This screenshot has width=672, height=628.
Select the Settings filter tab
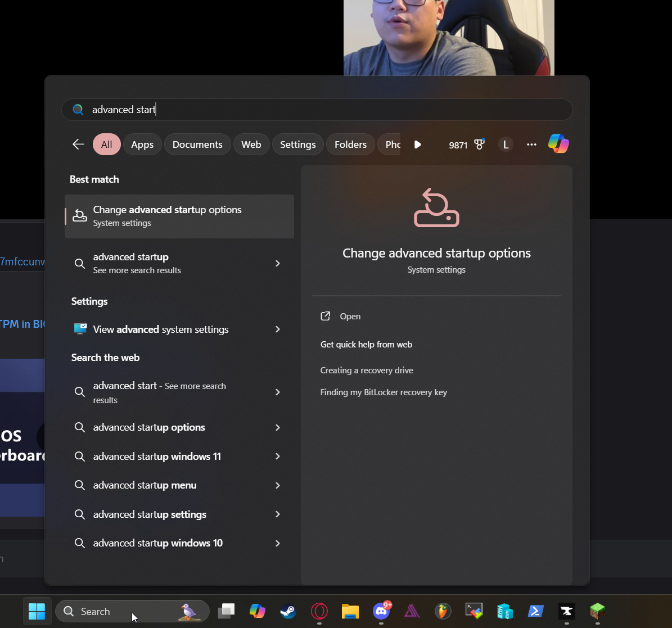pyautogui.click(x=297, y=144)
